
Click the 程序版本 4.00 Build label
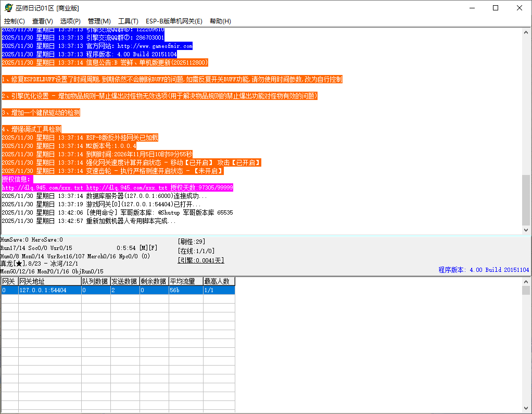[x=484, y=270]
